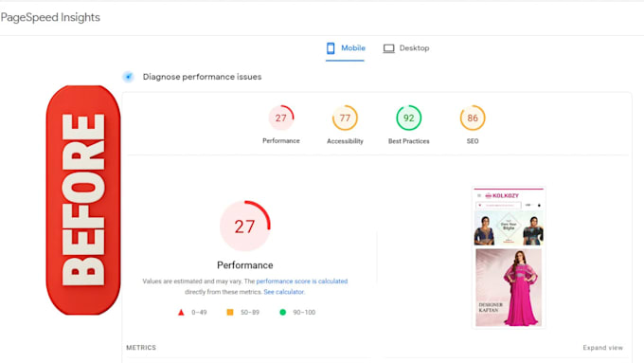Click the desktop laptop icon
The width and height of the screenshot is (644, 363).
coord(388,48)
